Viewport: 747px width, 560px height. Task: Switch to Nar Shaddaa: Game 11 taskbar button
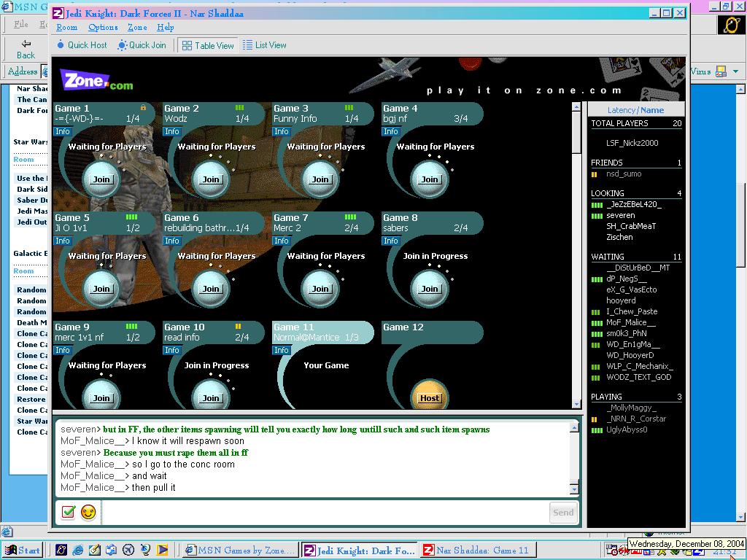point(479,550)
